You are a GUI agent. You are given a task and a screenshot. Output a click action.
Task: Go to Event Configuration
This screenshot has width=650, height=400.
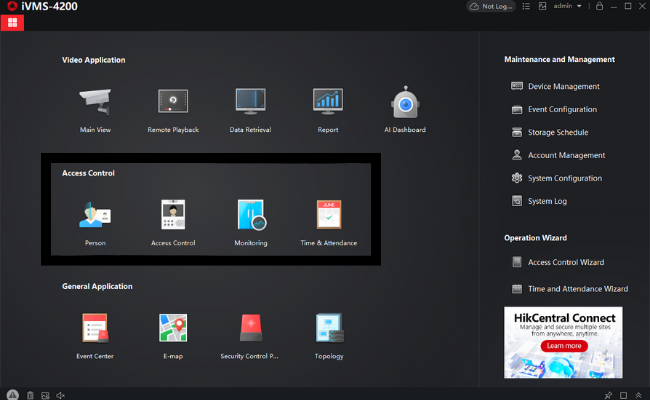point(554,109)
